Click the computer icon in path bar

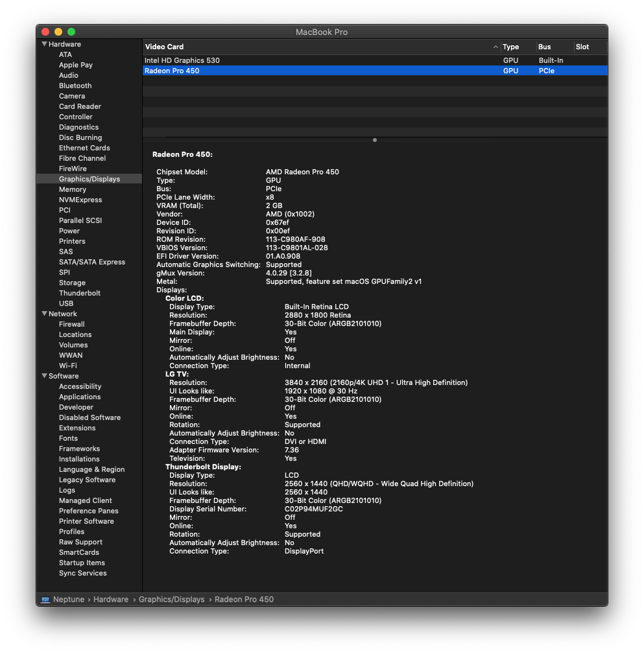tap(45, 600)
